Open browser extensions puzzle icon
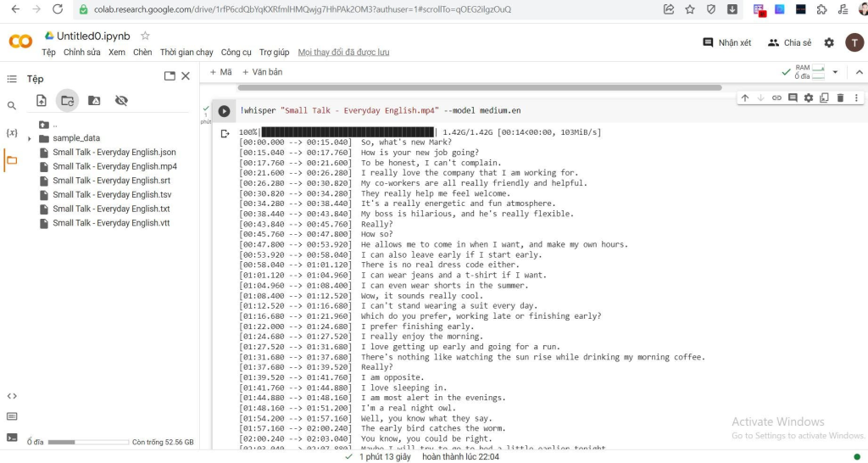 click(x=822, y=8)
